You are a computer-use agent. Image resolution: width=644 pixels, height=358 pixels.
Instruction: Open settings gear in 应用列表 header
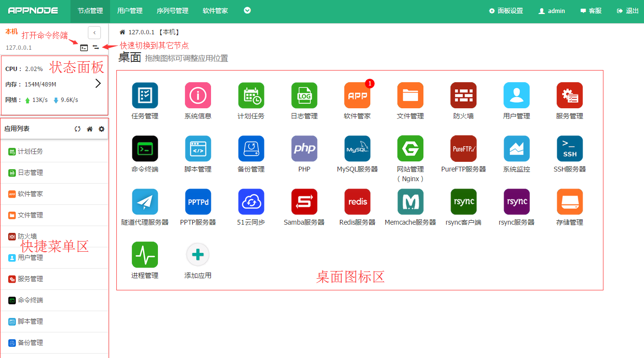point(101,129)
